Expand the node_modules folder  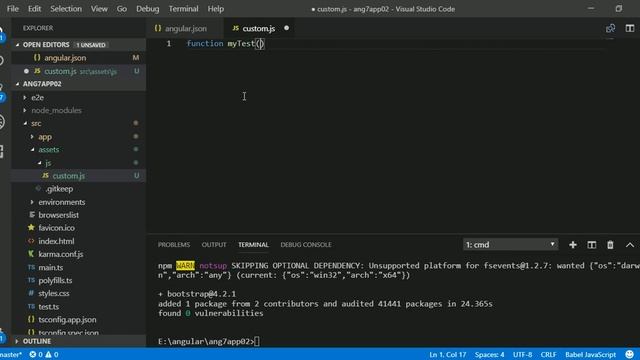[78, 111]
